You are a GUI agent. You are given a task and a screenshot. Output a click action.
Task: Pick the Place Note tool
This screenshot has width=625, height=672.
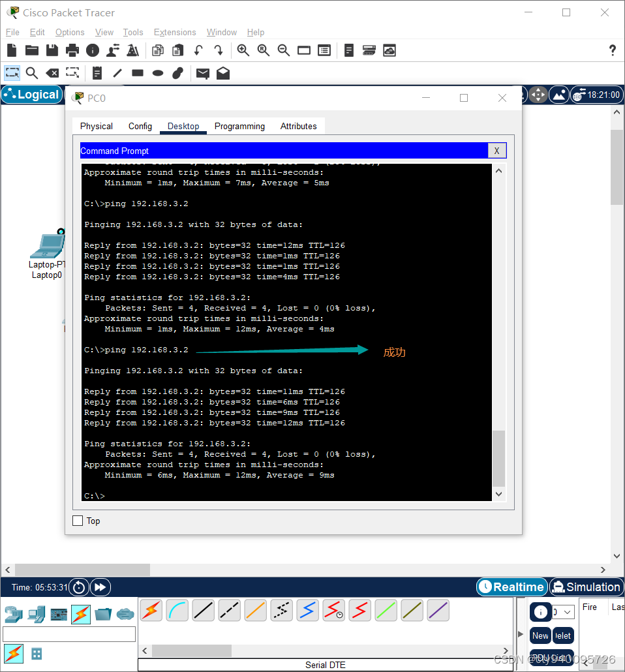coord(97,73)
